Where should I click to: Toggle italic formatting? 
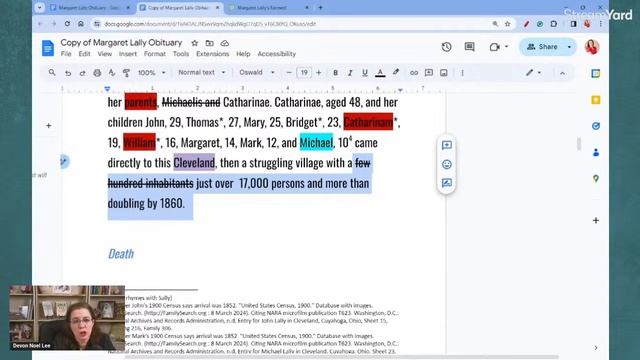(350, 73)
